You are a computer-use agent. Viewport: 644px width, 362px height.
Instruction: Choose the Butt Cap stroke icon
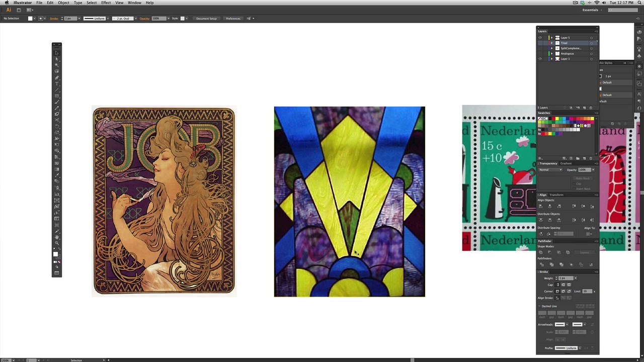coord(557,285)
